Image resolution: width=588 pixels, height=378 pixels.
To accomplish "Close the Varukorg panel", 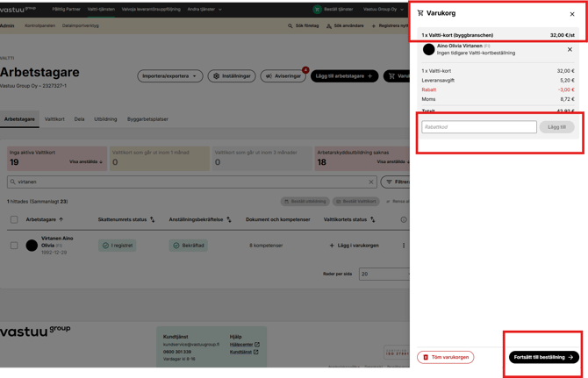I will [572, 14].
